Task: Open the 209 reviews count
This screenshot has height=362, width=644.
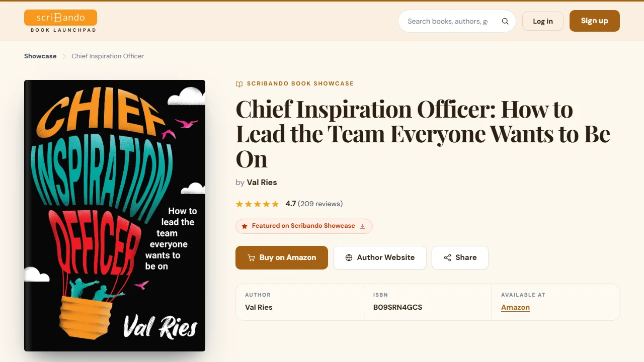Action: 320,204
